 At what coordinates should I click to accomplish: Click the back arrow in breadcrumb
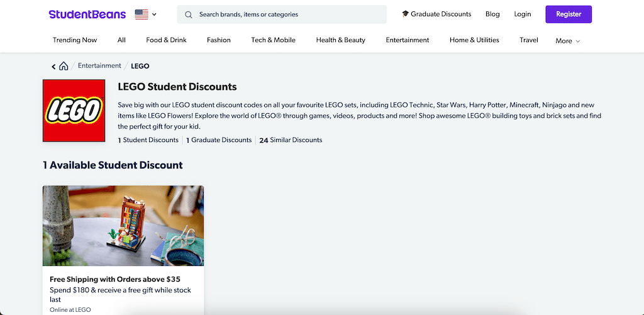[53, 66]
